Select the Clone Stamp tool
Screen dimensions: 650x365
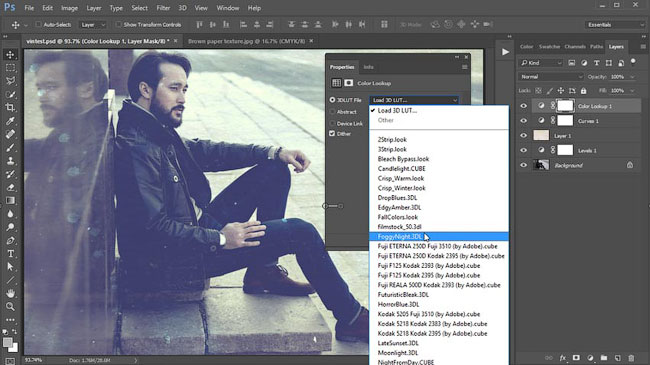pyautogui.click(x=10, y=161)
